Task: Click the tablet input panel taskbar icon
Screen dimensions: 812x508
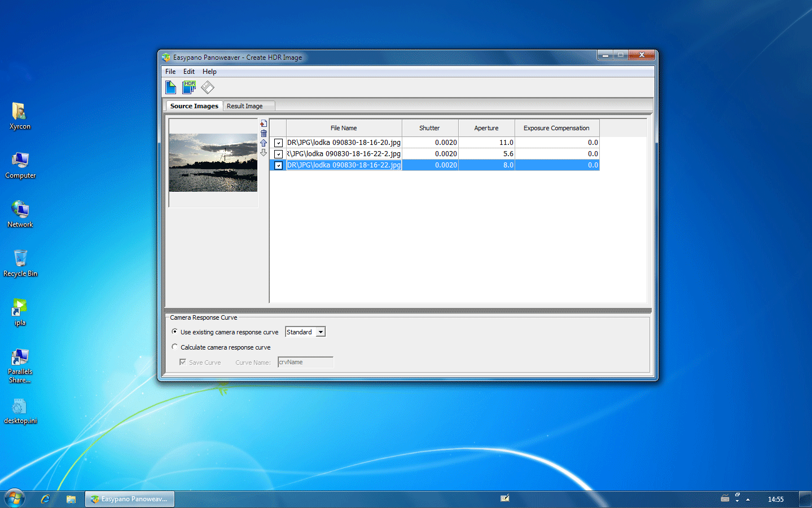Action: (x=505, y=498)
